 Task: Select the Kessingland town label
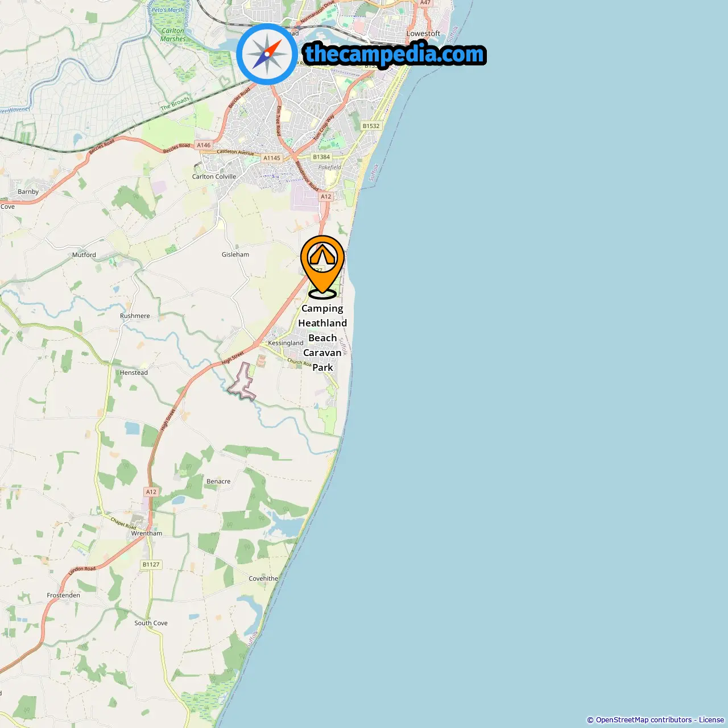[286, 343]
